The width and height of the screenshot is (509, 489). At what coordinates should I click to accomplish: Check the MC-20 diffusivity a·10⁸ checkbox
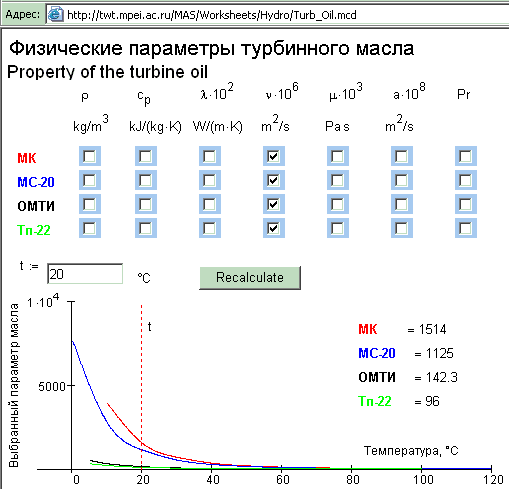pos(402,180)
